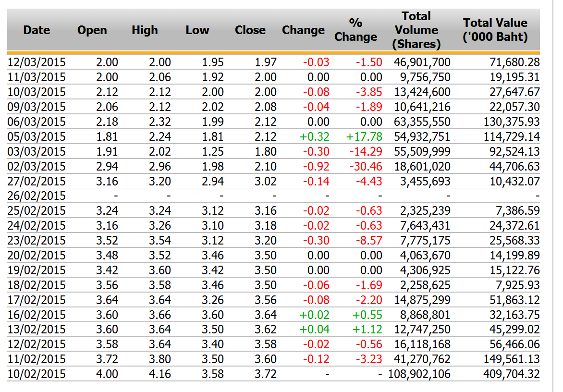
Task: Select the 26/02/2015 empty row date
Action: pyautogui.click(x=37, y=196)
